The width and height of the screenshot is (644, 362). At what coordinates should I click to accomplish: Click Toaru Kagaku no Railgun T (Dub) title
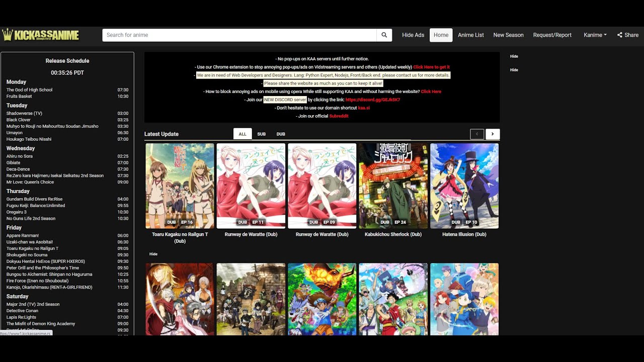180,238
